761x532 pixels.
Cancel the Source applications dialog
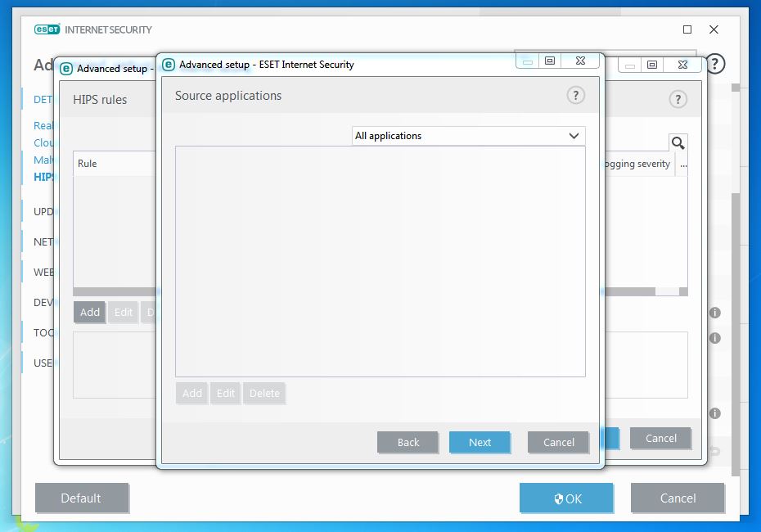tap(559, 442)
